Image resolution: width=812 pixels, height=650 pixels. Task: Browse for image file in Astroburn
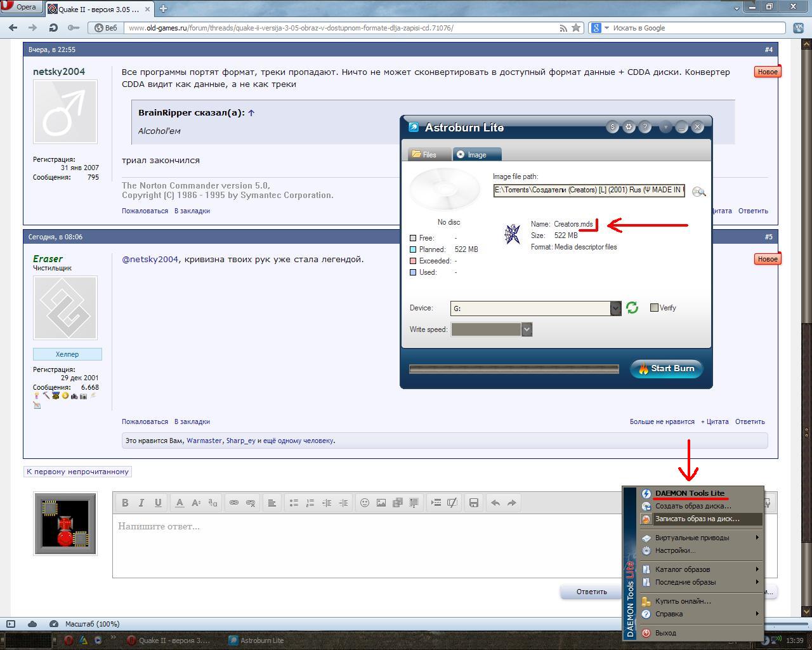point(698,192)
